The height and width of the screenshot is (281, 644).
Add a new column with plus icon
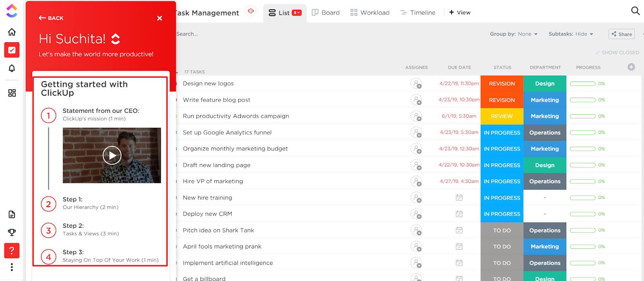click(x=631, y=67)
